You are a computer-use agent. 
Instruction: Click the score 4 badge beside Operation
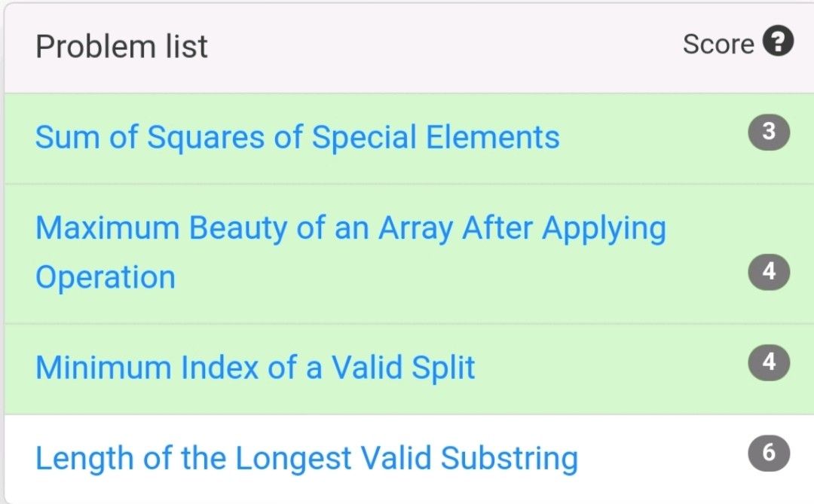pyautogui.click(x=768, y=272)
